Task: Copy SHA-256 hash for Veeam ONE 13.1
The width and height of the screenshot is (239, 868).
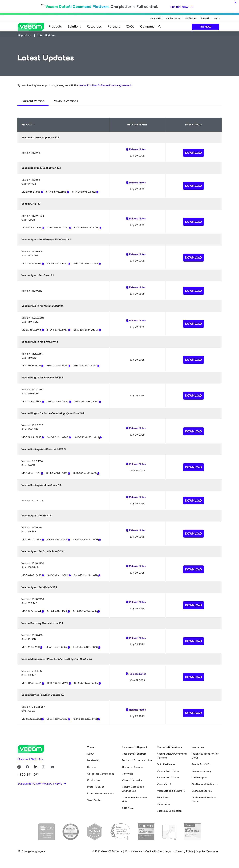Action: point(100,228)
